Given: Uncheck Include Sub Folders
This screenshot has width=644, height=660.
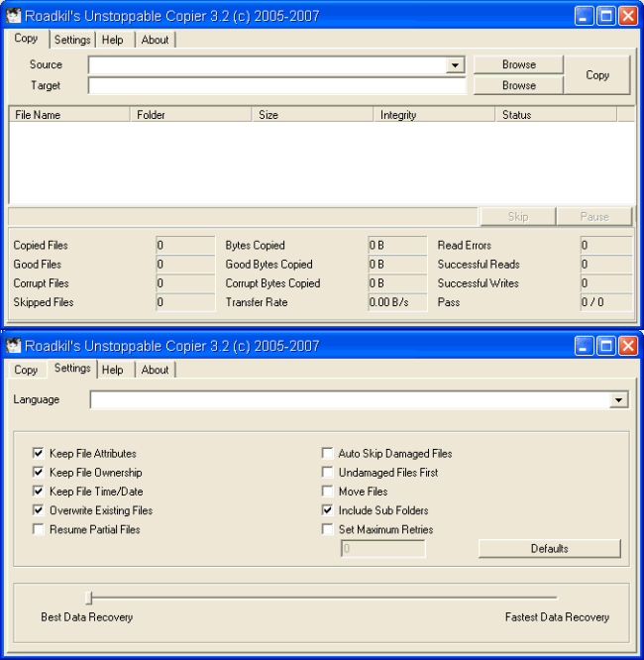Looking at the screenshot, I should point(328,509).
